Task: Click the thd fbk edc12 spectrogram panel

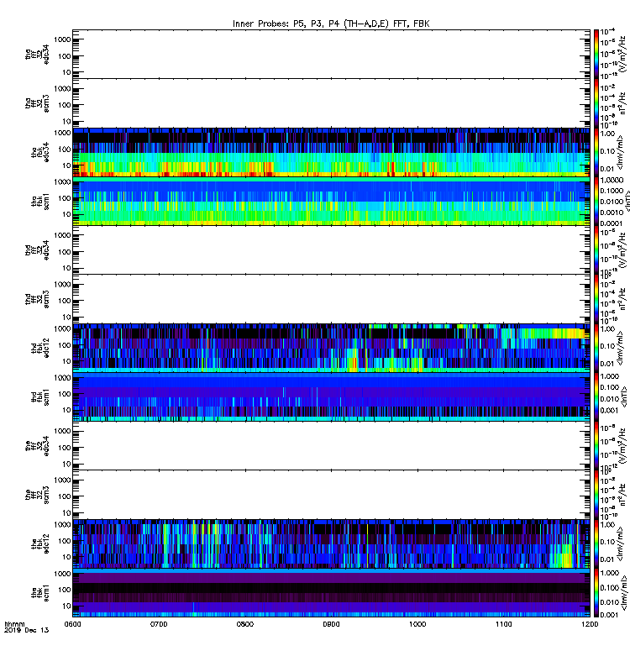Action: (331, 348)
